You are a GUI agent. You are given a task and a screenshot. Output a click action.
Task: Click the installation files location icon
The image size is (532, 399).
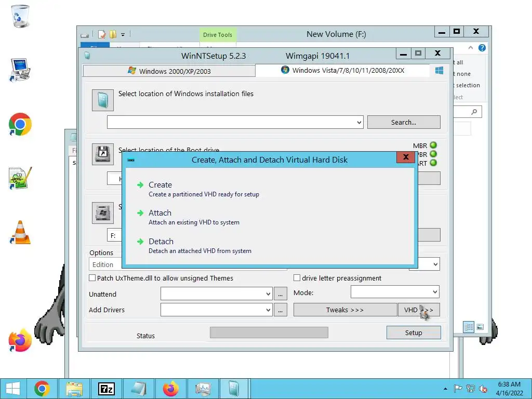(x=103, y=100)
